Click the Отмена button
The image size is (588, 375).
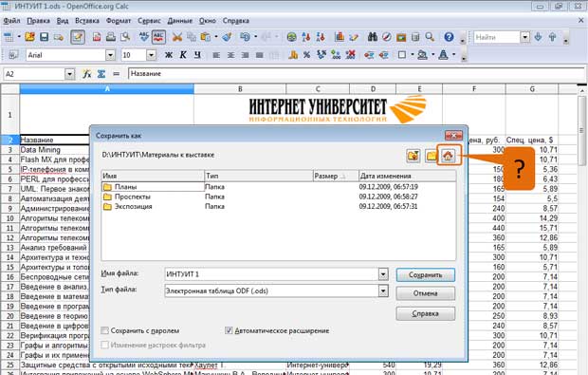[x=425, y=293]
